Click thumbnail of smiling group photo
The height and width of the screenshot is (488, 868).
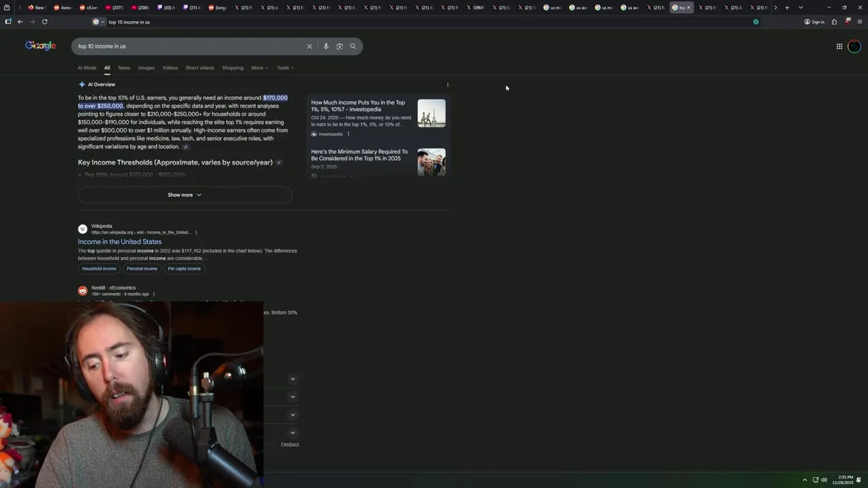click(x=431, y=162)
